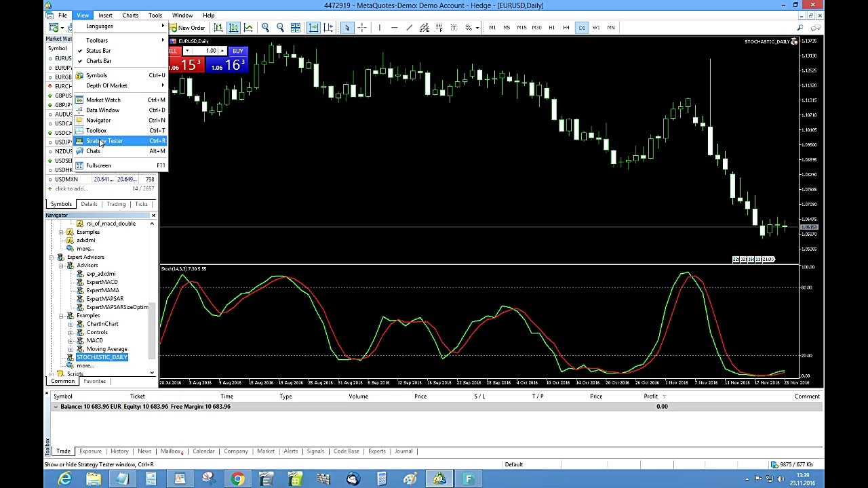This screenshot has width=868, height=488.
Task: Click the Symbols icon in the View menu
Action: point(79,75)
